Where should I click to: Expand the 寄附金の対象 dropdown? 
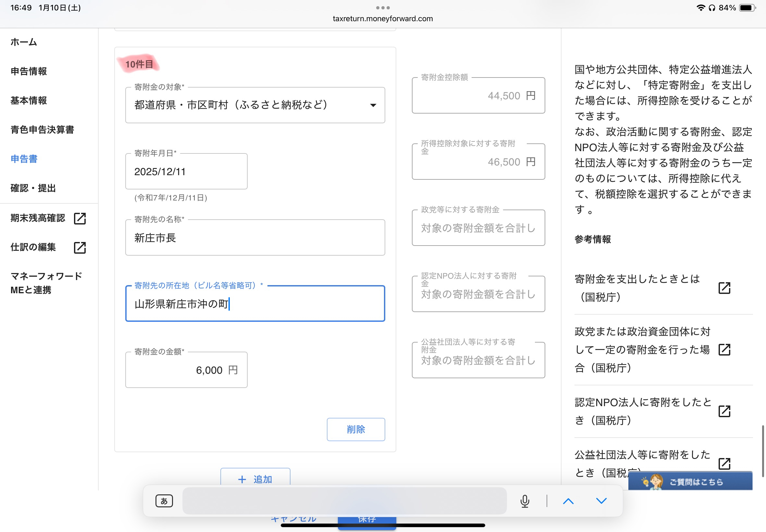point(255,105)
